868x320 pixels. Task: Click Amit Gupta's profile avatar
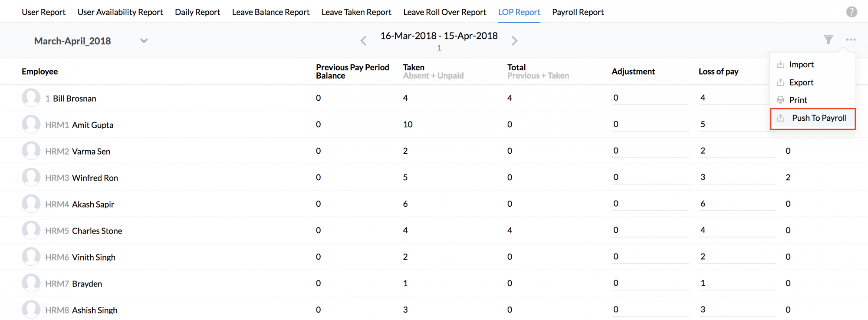(x=31, y=124)
